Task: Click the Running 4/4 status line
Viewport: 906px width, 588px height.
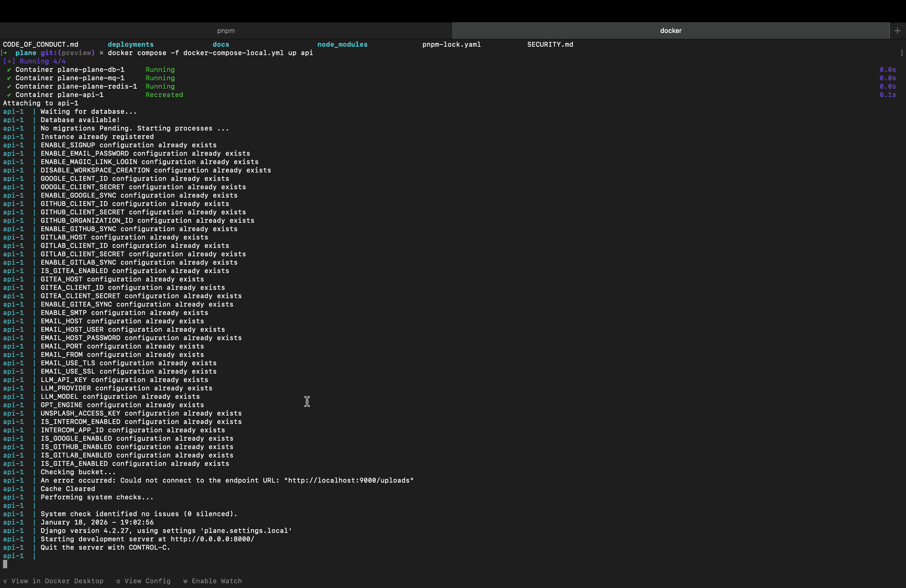Action: coord(34,61)
